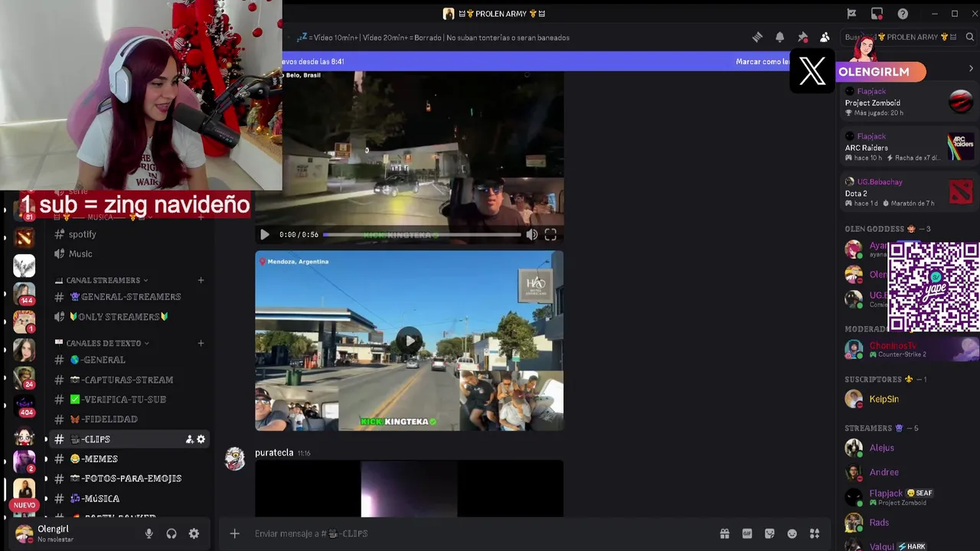The height and width of the screenshot is (551, 980).
Task: Open puratecla's video attachment
Action: coord(409,488)
